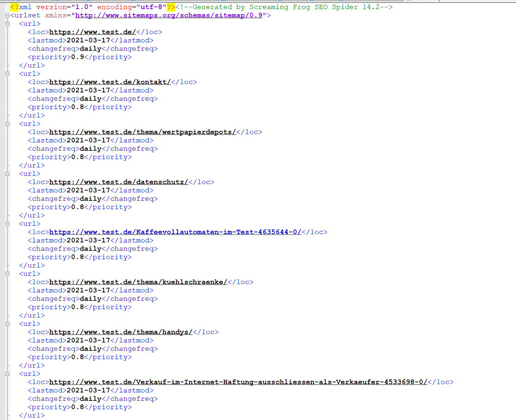Collapse the url block containing datenschutz
This screenshot has height=420, width=516.
[7, 174]
